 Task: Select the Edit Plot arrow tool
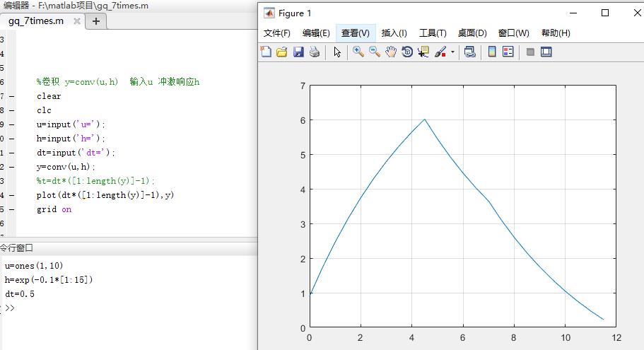pos(337,52)
